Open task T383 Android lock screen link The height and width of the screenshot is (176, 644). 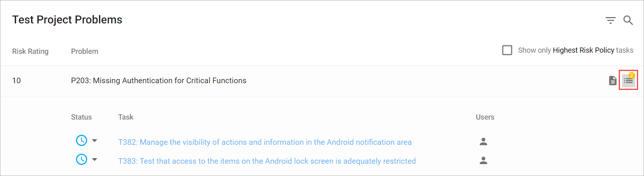click(267, 161)
